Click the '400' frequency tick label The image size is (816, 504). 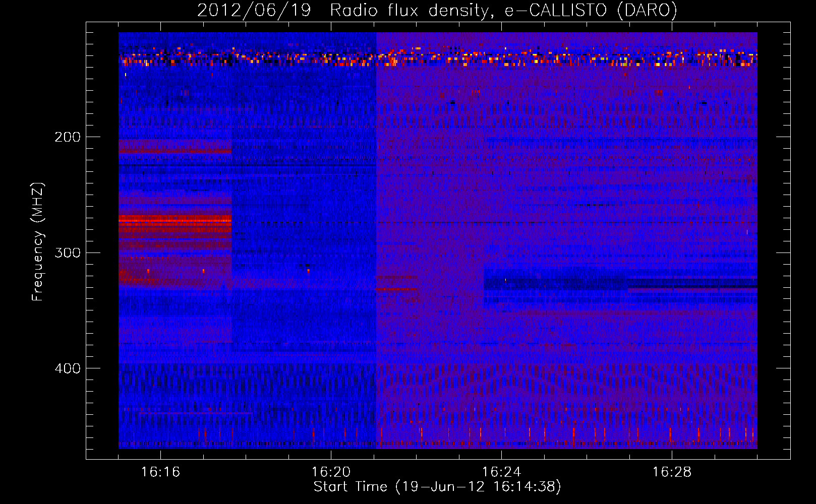coord(67,368)
